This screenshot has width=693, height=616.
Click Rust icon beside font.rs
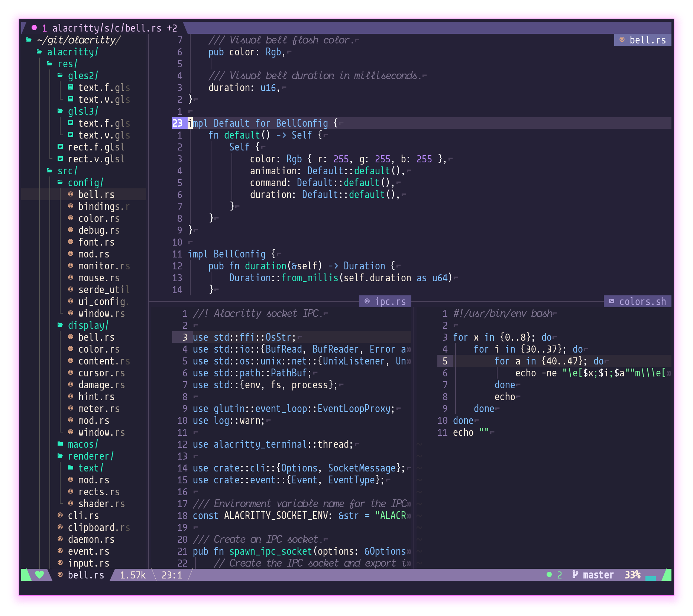click(x=71, y=242)
